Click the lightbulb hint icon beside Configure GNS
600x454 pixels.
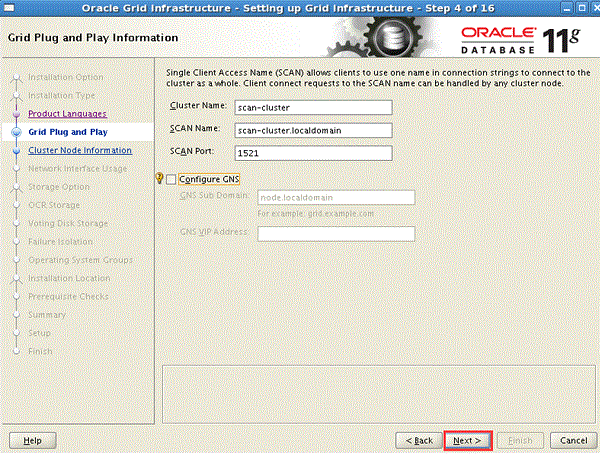pos(160,178)
